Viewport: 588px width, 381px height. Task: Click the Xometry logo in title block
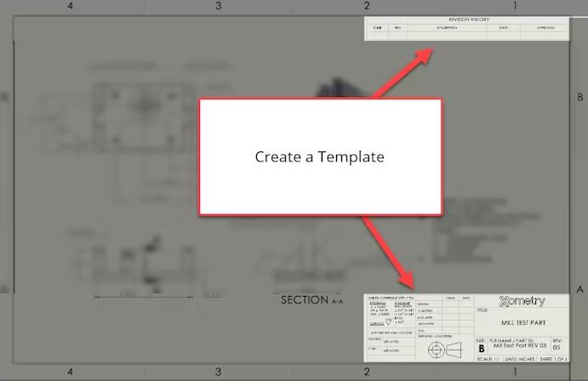[522, 300]
